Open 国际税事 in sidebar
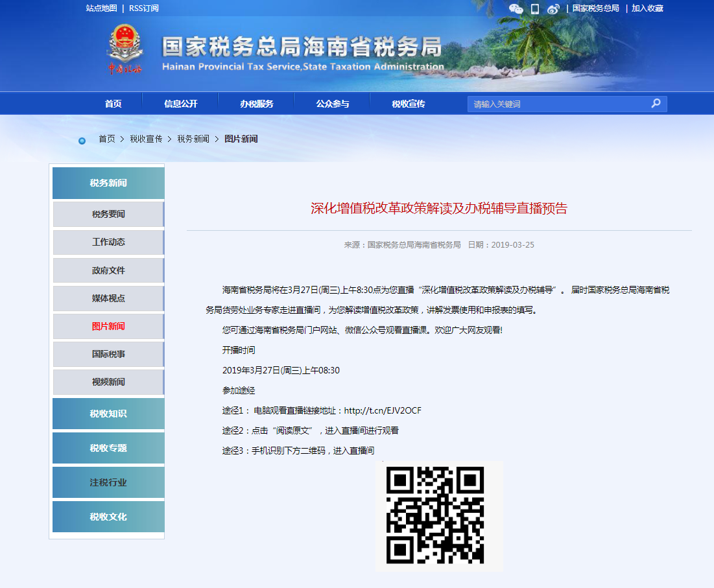714x588 pixels. point(108,354)
